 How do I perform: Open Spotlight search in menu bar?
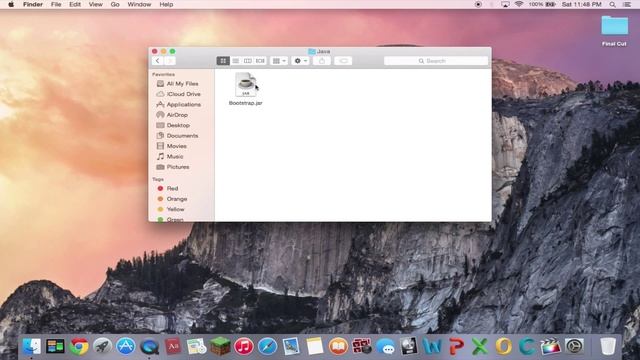[x=613, y=4]
